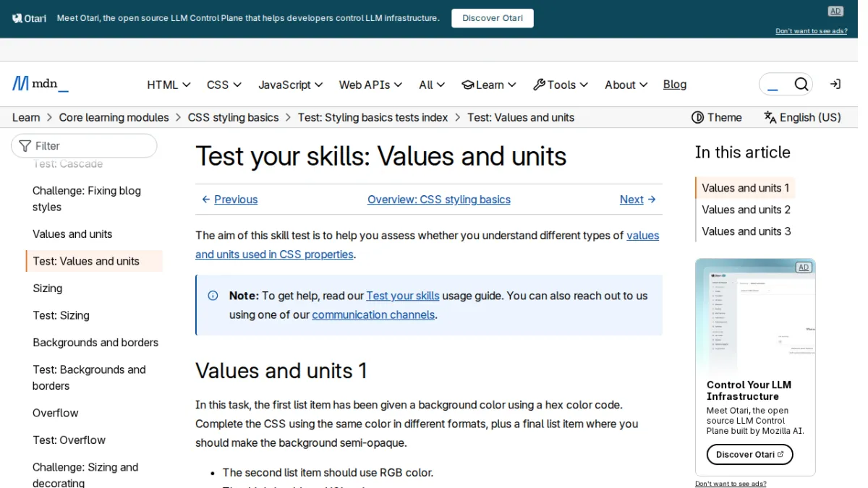Expand the Web APIs menu
Screen dimensions: 868x488
click(x=370, y=85)
